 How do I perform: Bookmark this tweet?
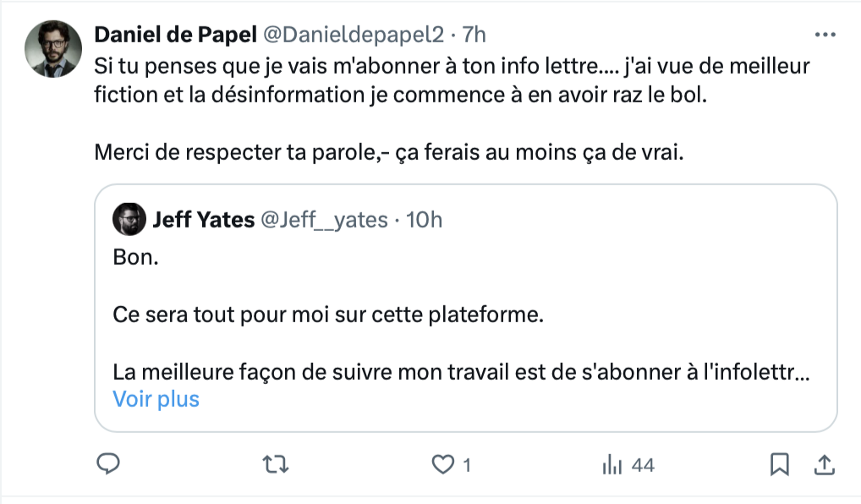pos(780,465)
